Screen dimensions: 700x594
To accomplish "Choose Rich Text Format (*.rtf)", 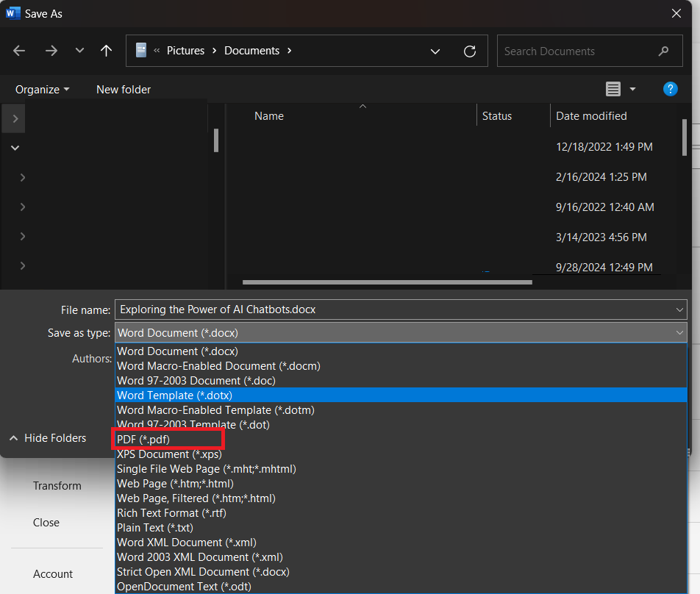I will [x=401, y=513].
